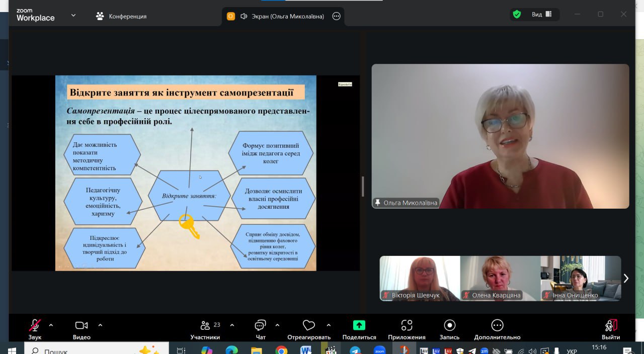The width and height of the screenshot is (644, 354).
Task: Toggle camera with the Видео button
Action: pos(82,326)
